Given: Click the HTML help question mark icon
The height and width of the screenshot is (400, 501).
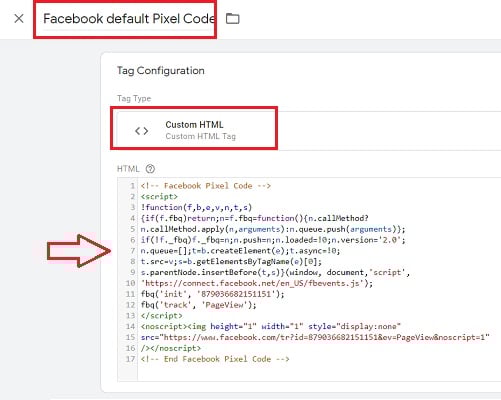Looking at the screenshot, I should pyautogui.click(x=150, y=169).
